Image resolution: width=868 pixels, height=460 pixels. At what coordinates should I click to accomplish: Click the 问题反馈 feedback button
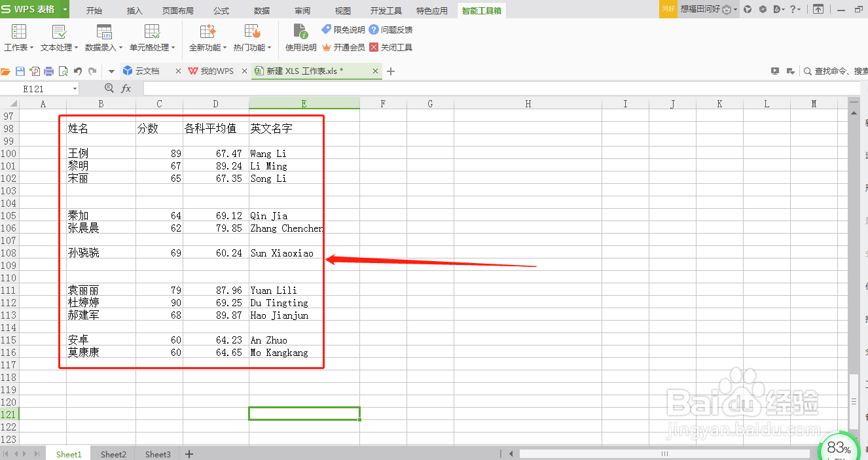click(x=391, y=30)
